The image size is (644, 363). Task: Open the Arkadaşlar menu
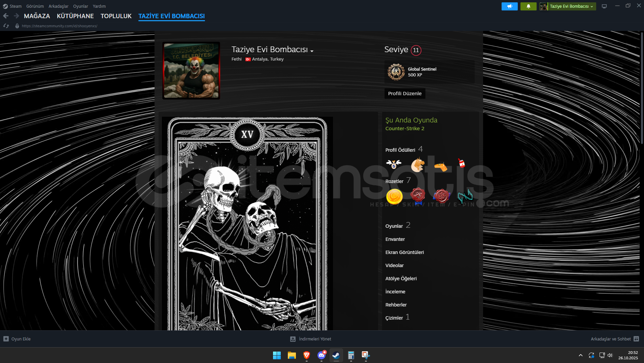click(58, 6)
